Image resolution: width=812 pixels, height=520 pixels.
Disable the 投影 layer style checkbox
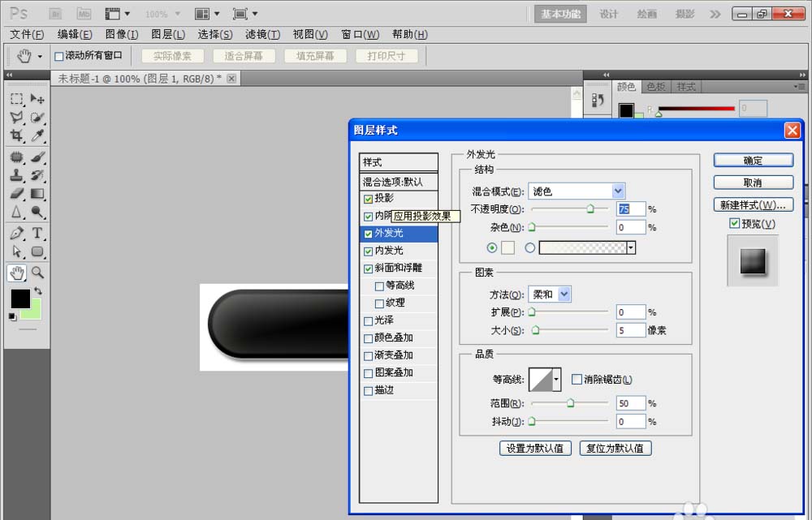coord(369,199)
